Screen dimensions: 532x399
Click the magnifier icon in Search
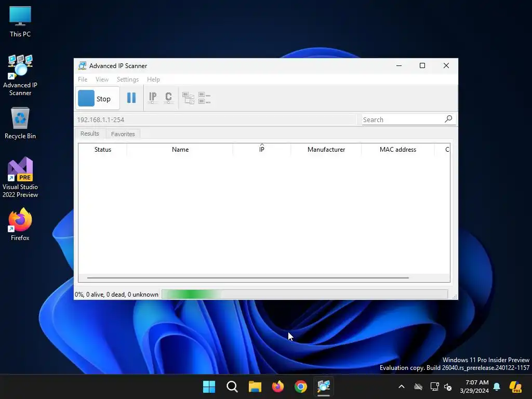tap(448, 119)
